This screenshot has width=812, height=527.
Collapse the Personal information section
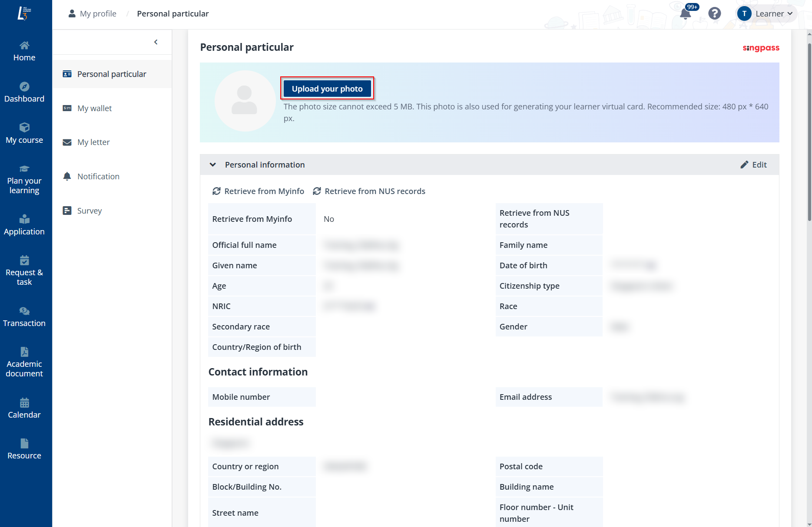pos(212,165)
